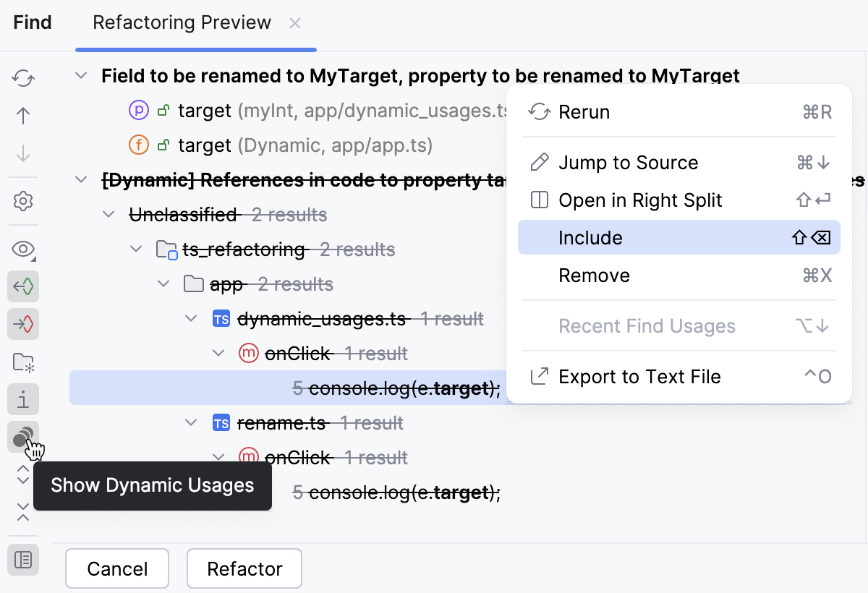Activate the Show Dynamic Usages icon
Viewport: 868px width, 593px height.
(x=22, y=435)
